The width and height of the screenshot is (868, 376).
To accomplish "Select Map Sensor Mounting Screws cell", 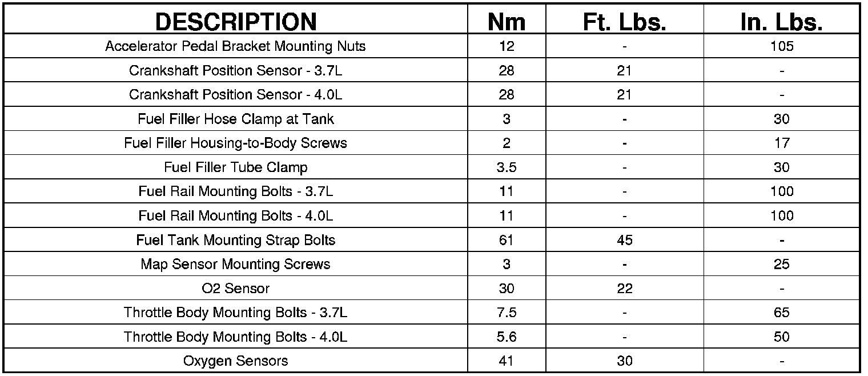I will [235, 264].
